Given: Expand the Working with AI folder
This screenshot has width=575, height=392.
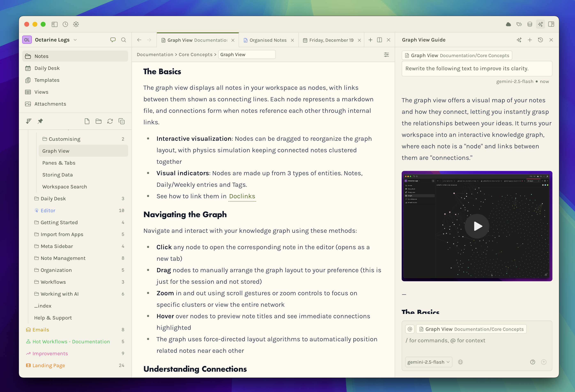Looking at the screenshot, I should pyautogui.click(x=59, y=294).
